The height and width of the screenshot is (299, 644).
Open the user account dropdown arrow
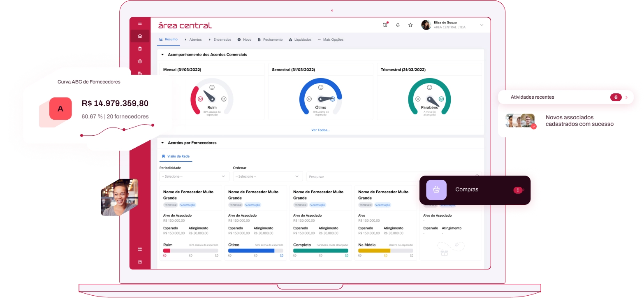click(x=482, y=25)
